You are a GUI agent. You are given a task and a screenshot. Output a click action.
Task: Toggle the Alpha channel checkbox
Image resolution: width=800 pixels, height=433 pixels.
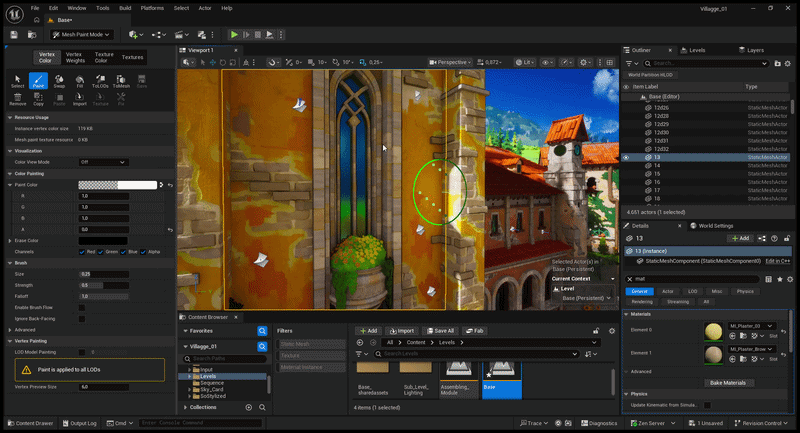[x=143, y=252]
